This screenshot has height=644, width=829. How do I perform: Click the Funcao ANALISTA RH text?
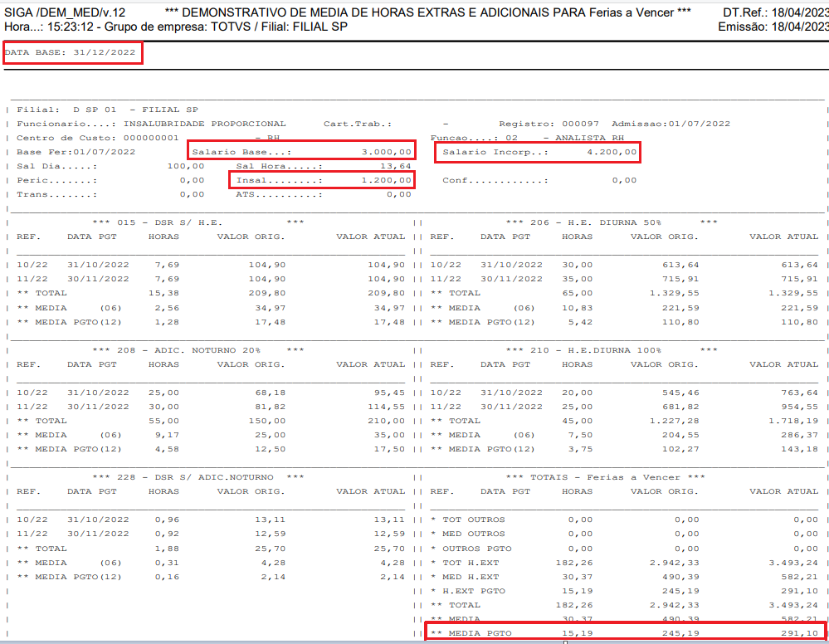[590, 138]
